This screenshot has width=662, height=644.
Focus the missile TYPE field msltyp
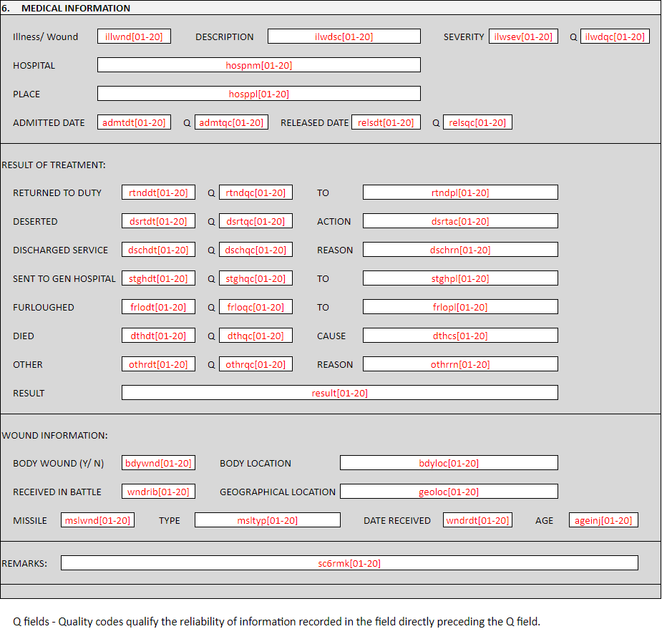pos(267,520)
